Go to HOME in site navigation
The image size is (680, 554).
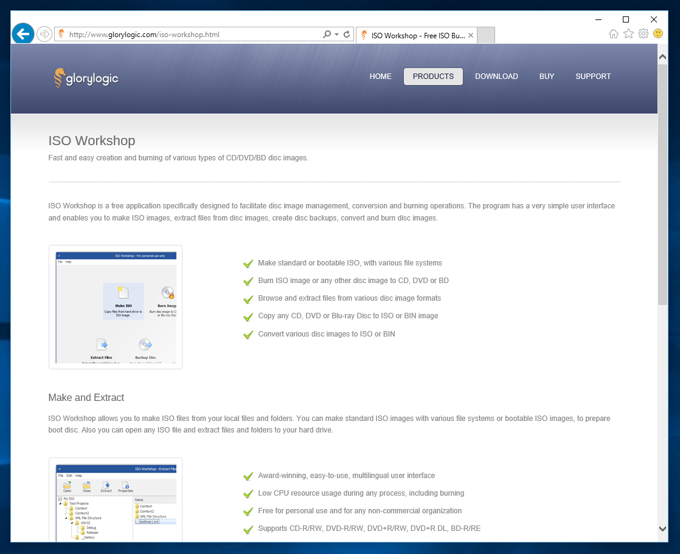coord(380,76)
